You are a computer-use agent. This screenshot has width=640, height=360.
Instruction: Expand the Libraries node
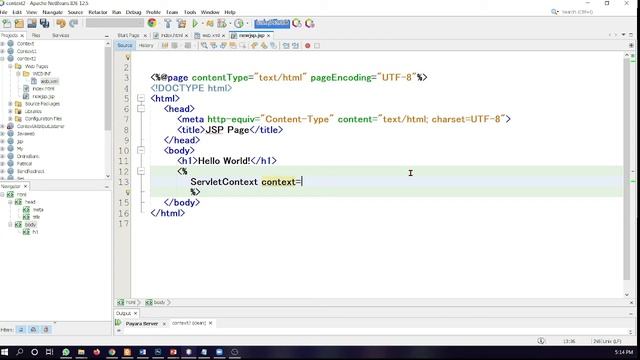[10, 111]
